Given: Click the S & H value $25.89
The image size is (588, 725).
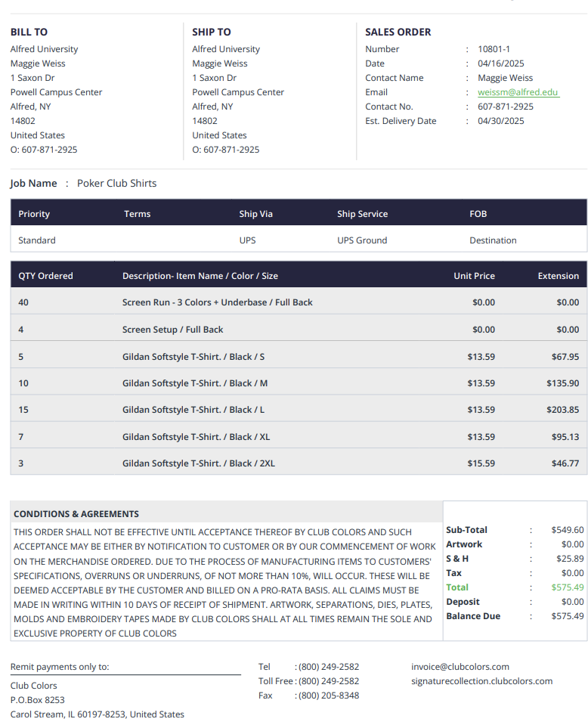Looking at the screenshot, I should (570, 559).
